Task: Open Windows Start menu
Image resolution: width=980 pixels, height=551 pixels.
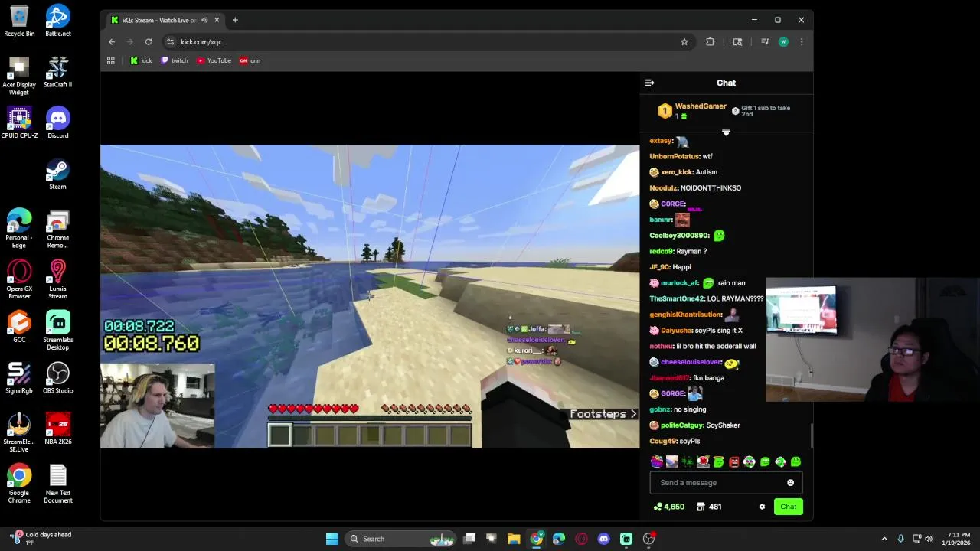Action: coord(332,539)
